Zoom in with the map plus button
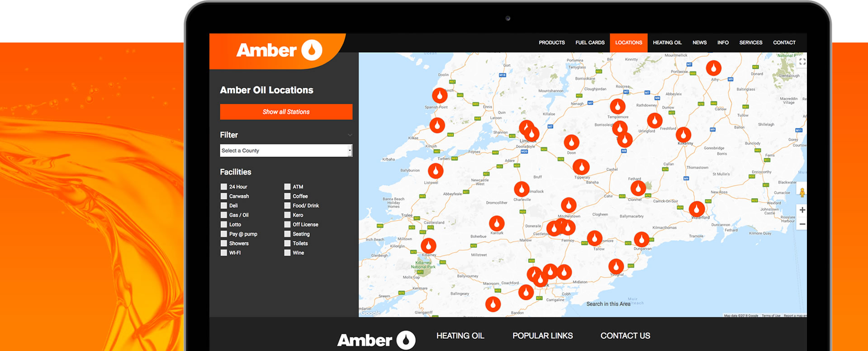 pos(802,210)
